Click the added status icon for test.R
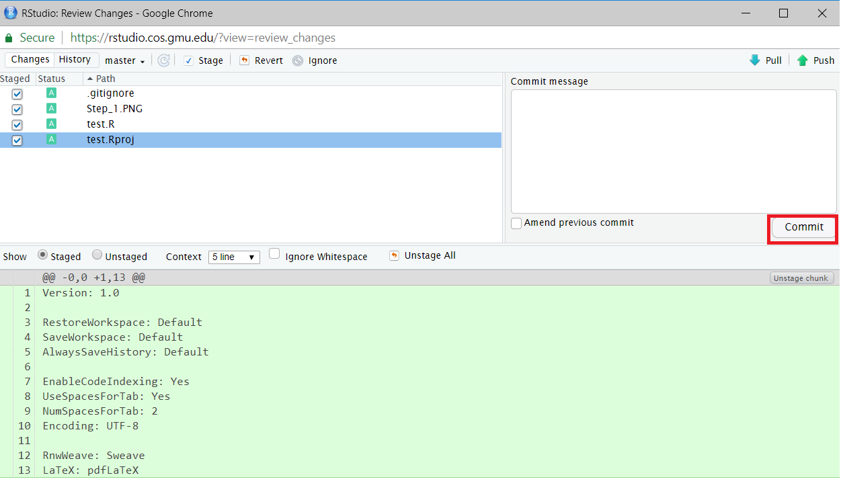 [51, 124]
